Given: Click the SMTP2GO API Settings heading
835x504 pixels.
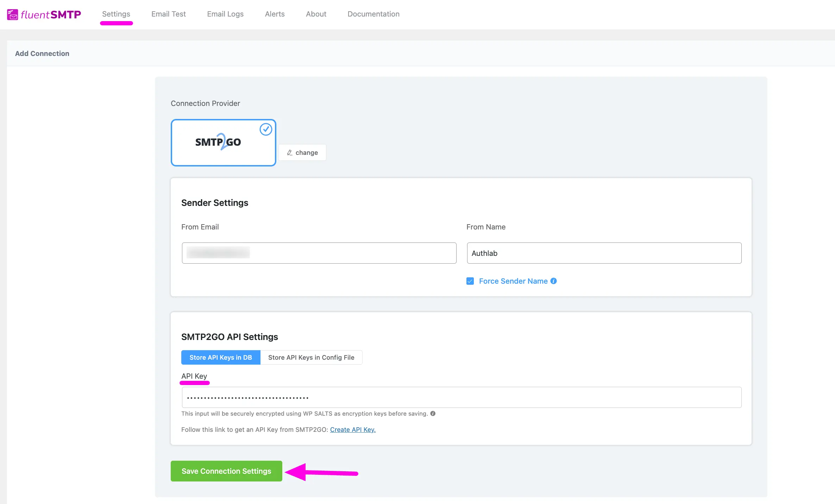Looking at the screenshot, I should coord(230,337).
